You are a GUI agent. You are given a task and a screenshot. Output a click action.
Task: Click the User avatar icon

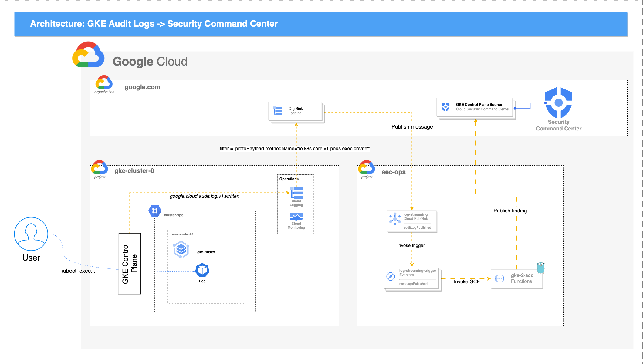pos(31,234)
